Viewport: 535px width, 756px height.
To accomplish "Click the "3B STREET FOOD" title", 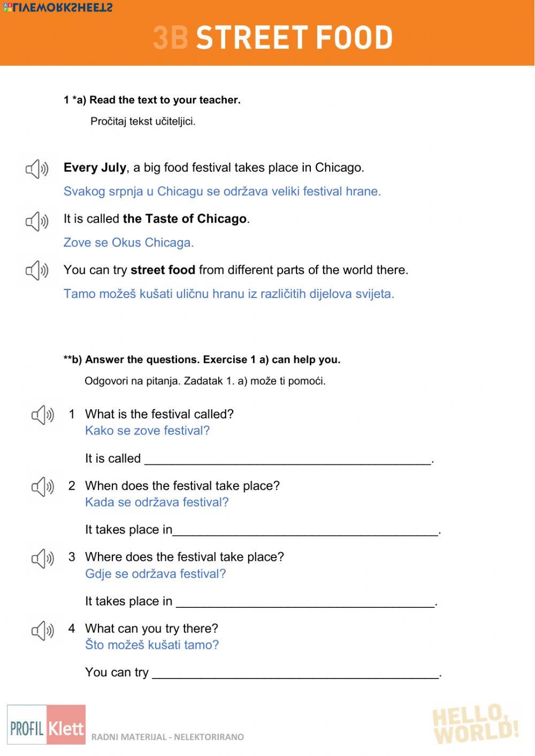I will click(273, 37).
